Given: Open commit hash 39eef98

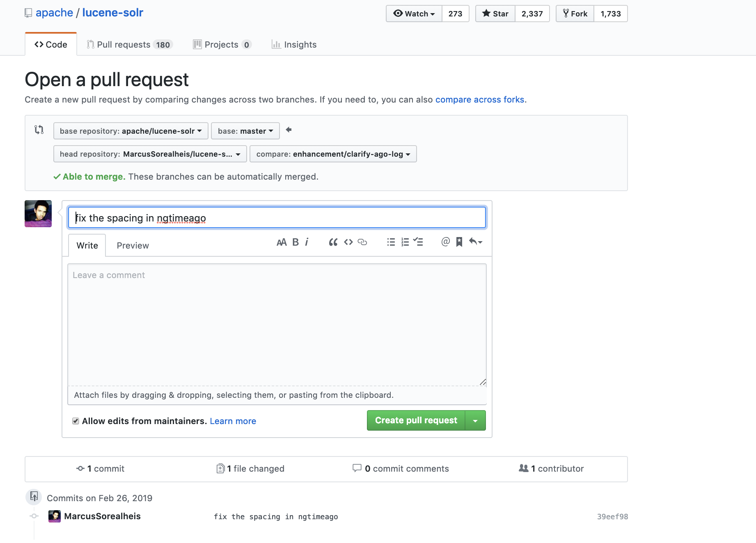Looking at the screenshot, I should [x=612, y=517].
